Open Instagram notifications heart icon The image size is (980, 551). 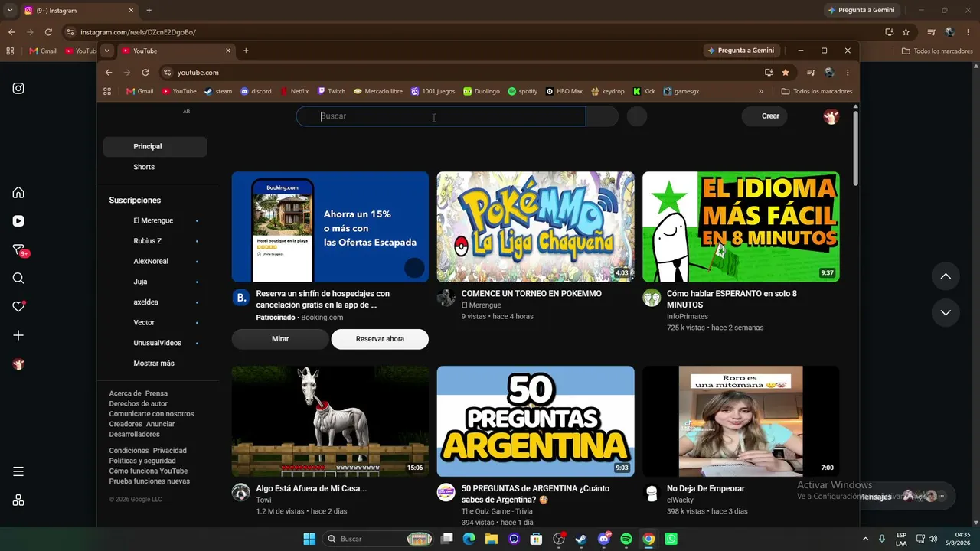coord(19,307)
